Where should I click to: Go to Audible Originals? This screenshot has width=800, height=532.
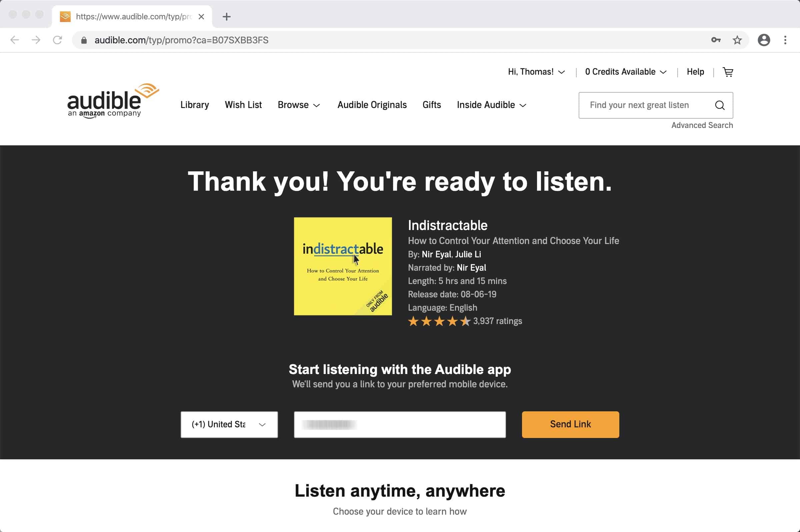pos(372,105)
